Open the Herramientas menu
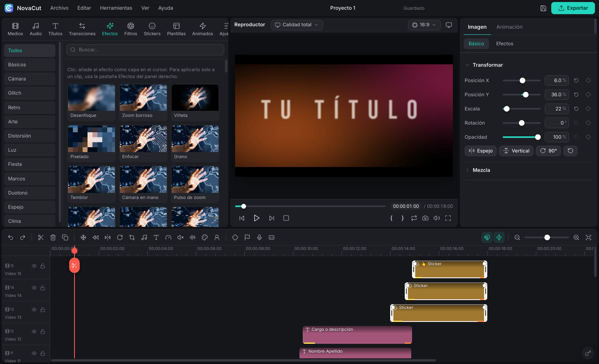Screen dimensions: 599x364 pos(116,8)
